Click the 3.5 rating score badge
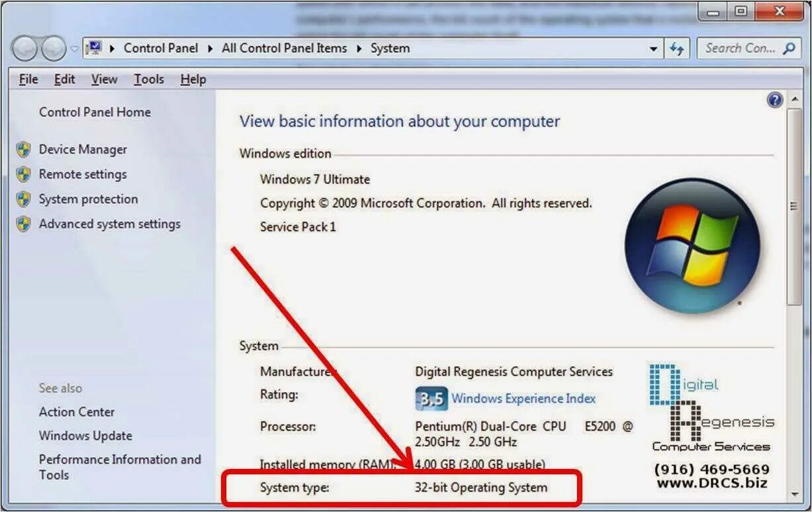This screenshot has width=812, height=512. (x=431, y=399)
